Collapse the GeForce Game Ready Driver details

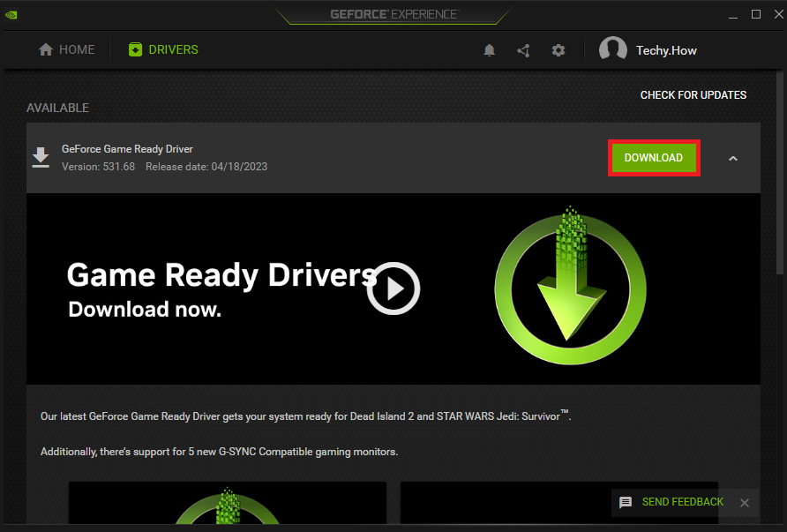click(732, 157)
